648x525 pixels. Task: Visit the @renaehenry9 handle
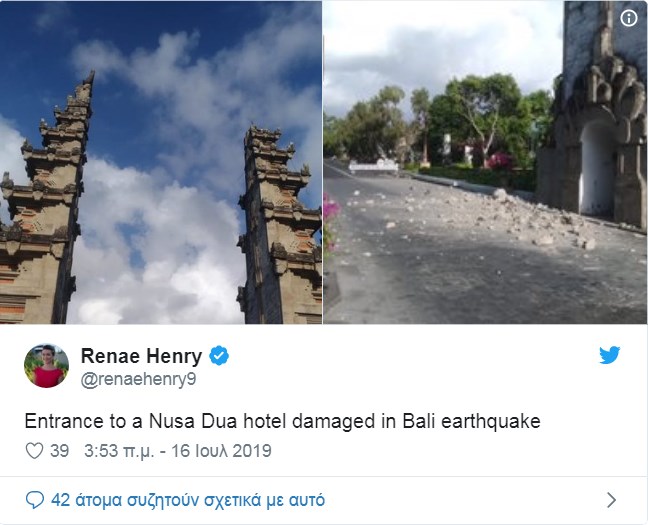[x=138, y=379]
